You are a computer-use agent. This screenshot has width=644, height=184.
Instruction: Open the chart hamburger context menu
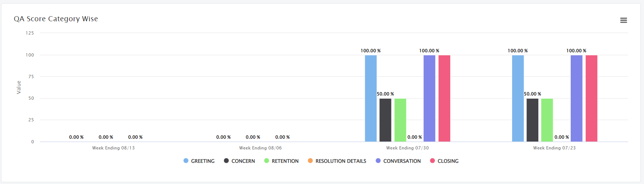click(624, 21)
